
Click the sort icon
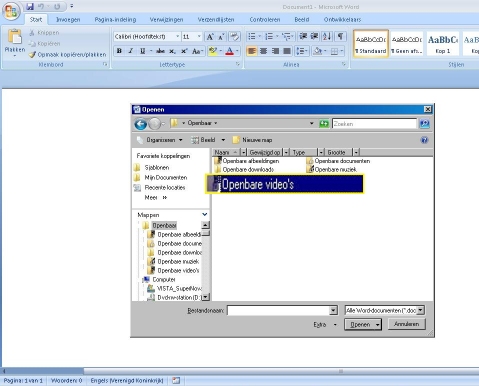(x=327, y=36)
